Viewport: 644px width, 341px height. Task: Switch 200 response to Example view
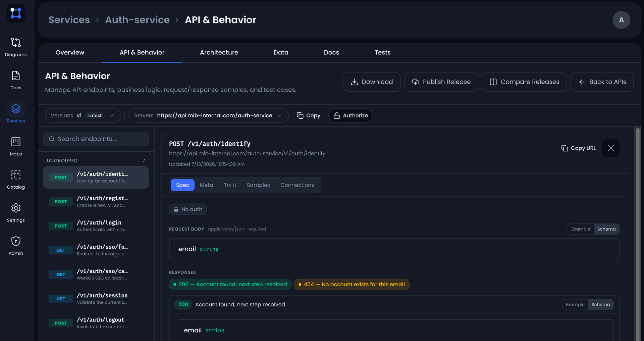click(575, 305)
